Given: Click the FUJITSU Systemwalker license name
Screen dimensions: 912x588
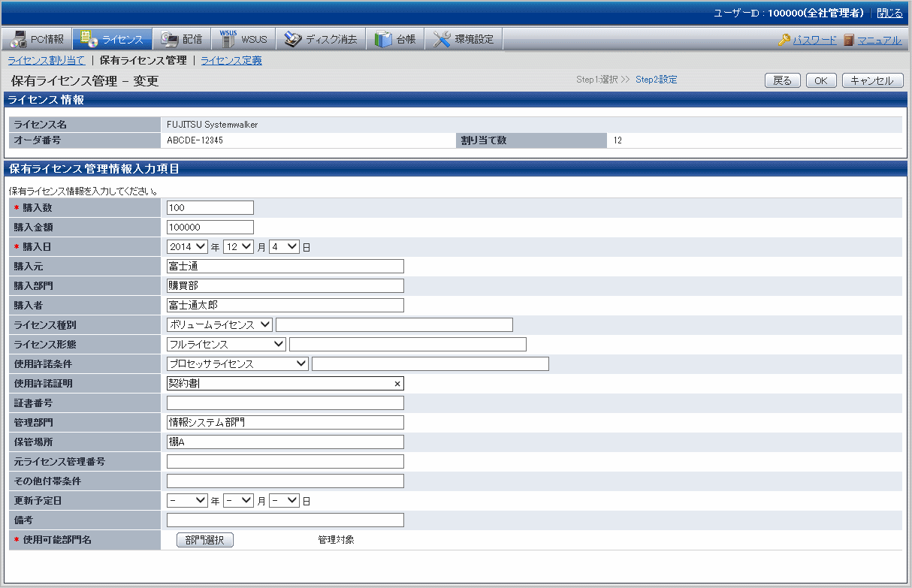Looking at the screenshot, I should pos(213,125).
